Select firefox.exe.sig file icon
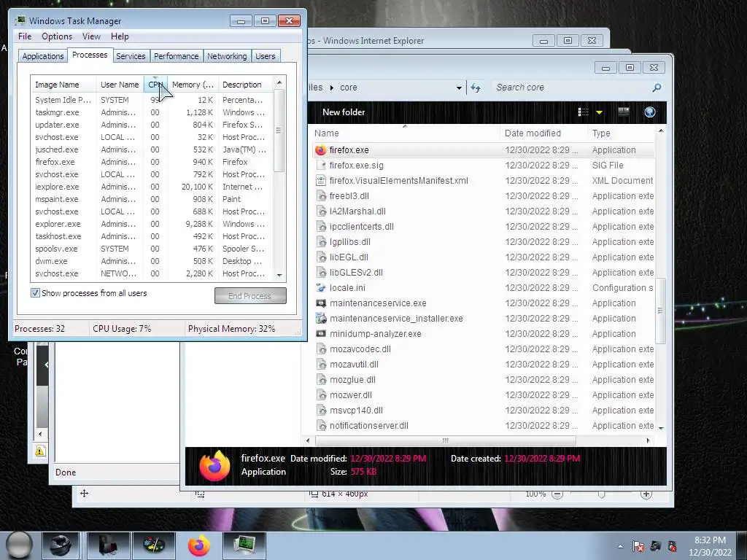This screenshot has width=747, height=560. point(321,166)
